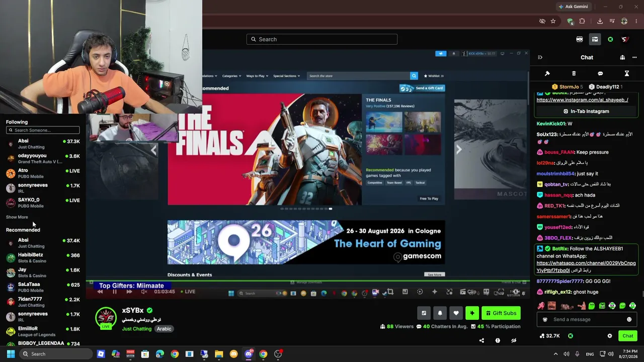Open the Instagram link in chat
This screenshot has width=644, height=362.
pos(582,100)
